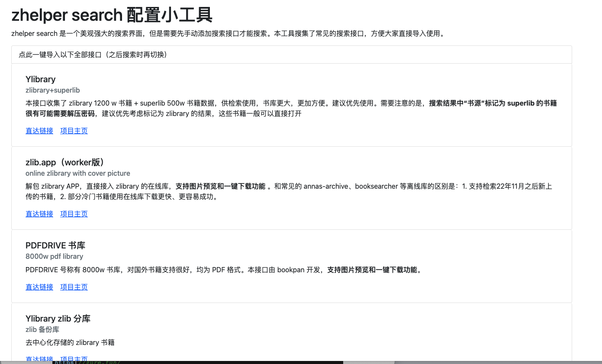Select the Ylibrary card title
This screenshot has height=364, width=602.
coord(41,79)
